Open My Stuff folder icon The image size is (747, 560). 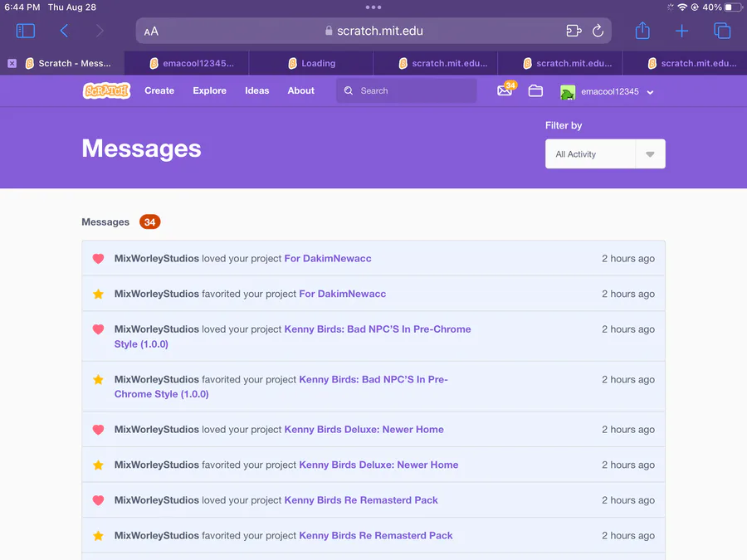pos(535,90)
